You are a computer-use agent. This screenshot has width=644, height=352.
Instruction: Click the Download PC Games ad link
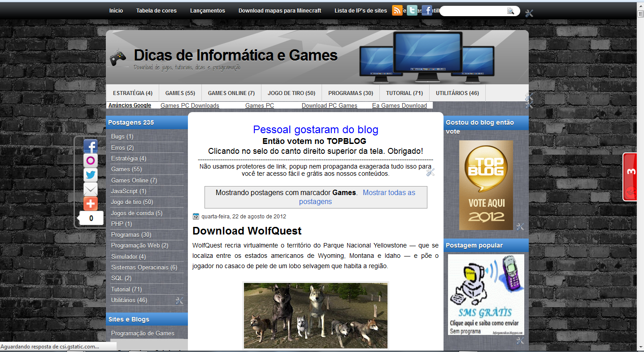pos(330,106)
